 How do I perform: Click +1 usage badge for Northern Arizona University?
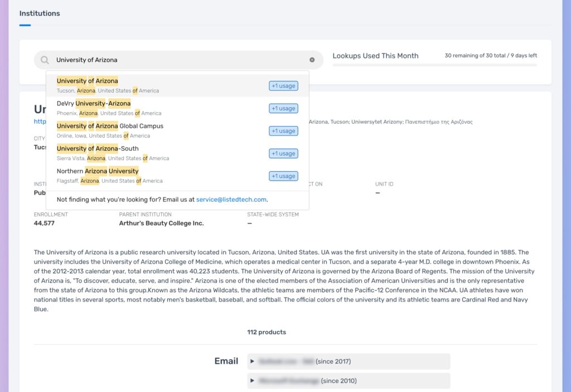283,176
